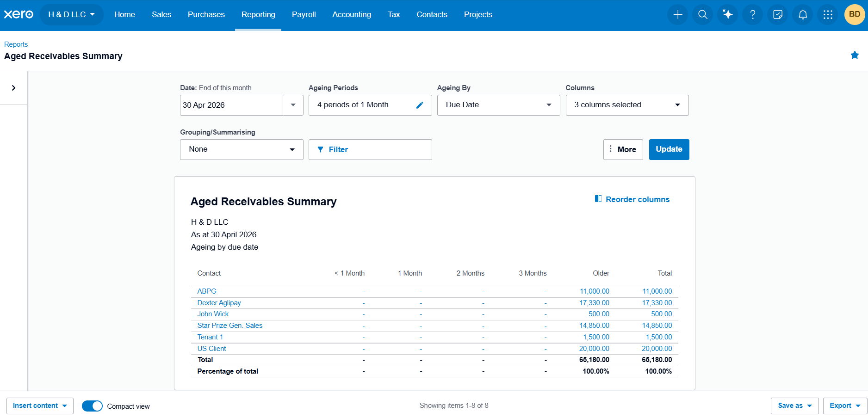Click the Update button

[669, 149]
